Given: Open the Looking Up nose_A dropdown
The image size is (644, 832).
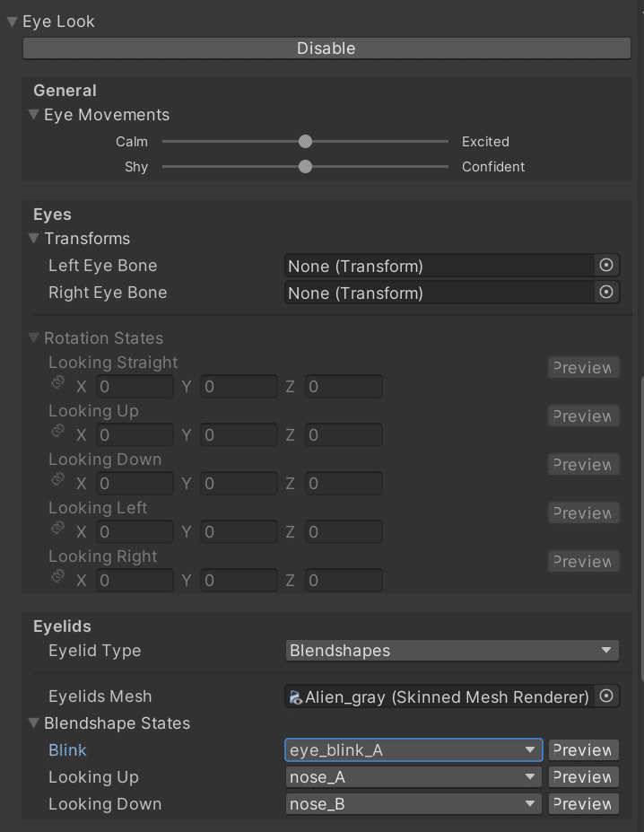Looking at the screenshot, I should click(x=413, y=777).
